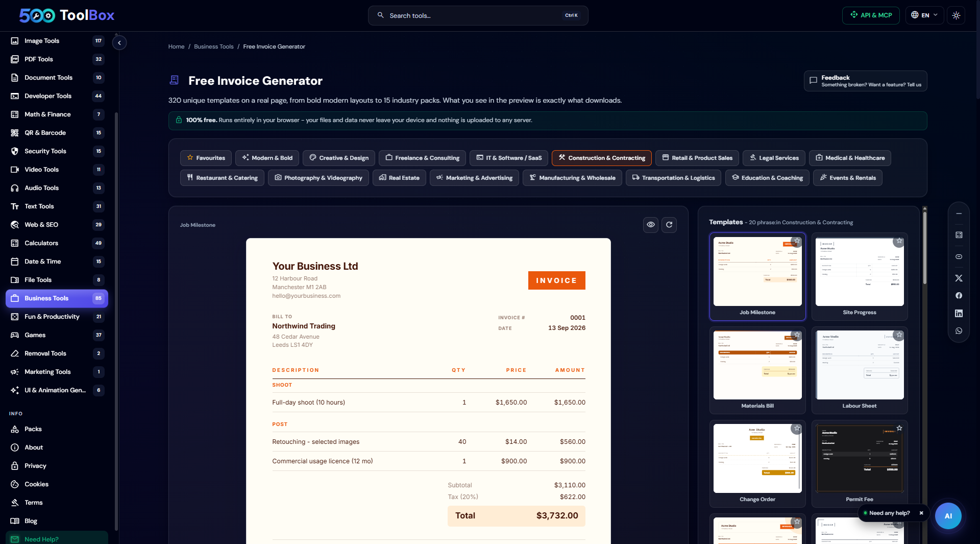Click the Need Help? button in the sidebar
Image resolution: width=980 pixels, height=544 pixels.
[x=57, y=538]
